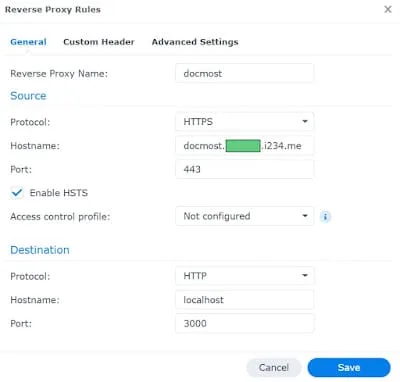The width and height of the screenshot is (400, 382).
Task: Click the Reverse Proxy Name field
Action: [x=244, y=73]
